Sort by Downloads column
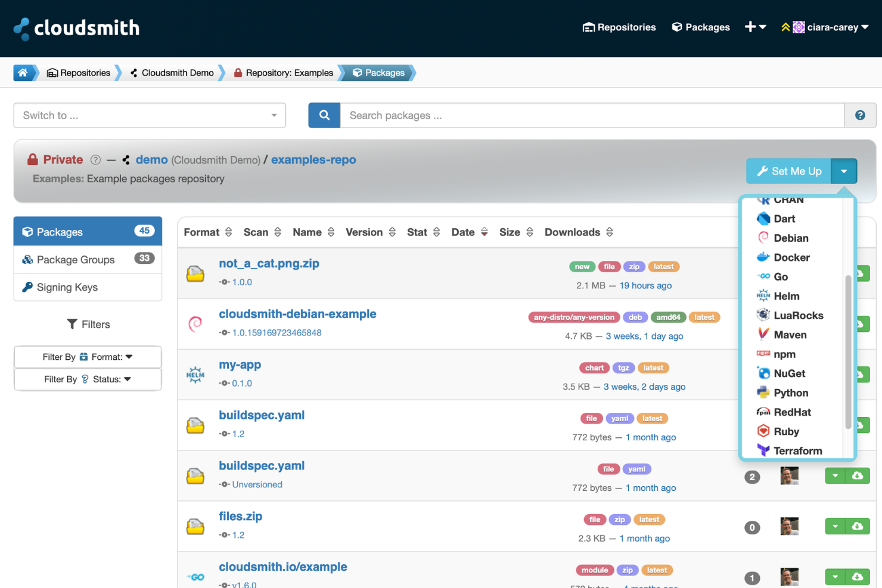 [579, 232]
